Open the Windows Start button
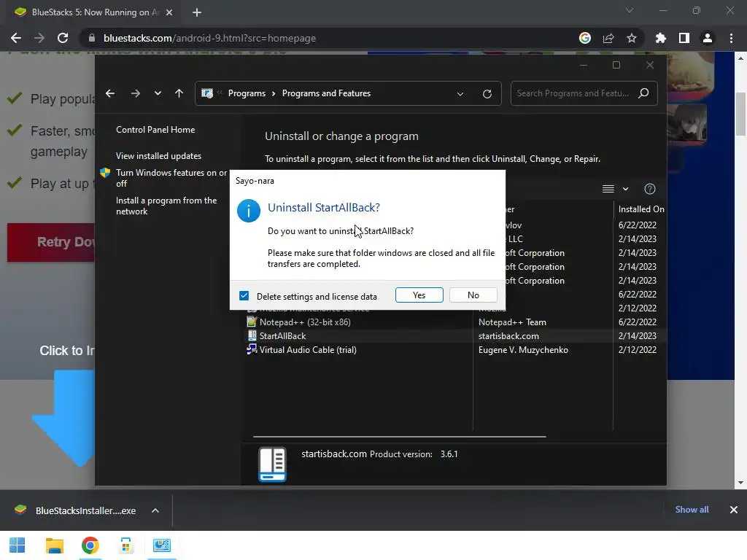747x560 pixels. 18,545
